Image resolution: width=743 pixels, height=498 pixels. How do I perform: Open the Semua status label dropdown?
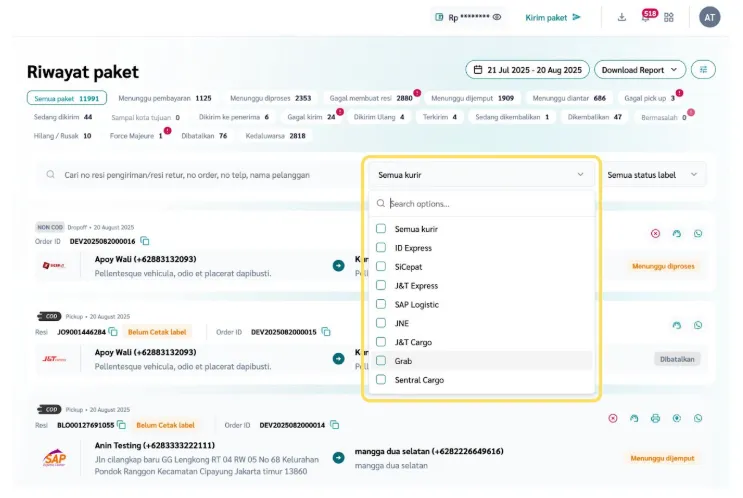tap(653, 175)
